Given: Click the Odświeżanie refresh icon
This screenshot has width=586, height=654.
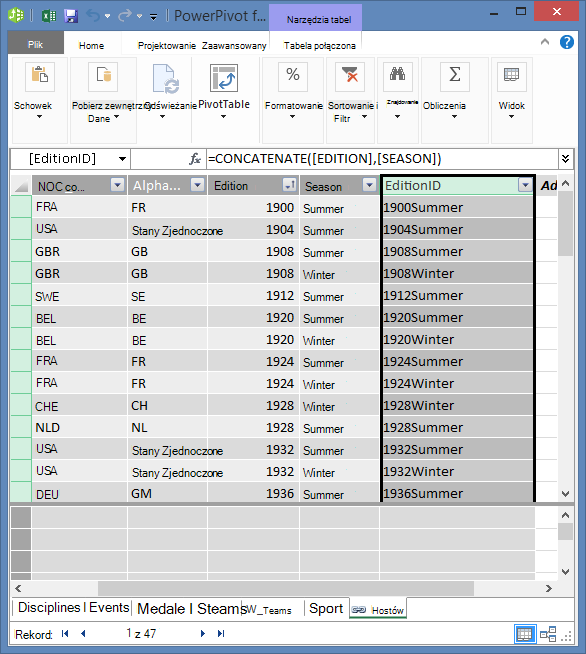Looking at the screenshot, I should tap(165, 78).
